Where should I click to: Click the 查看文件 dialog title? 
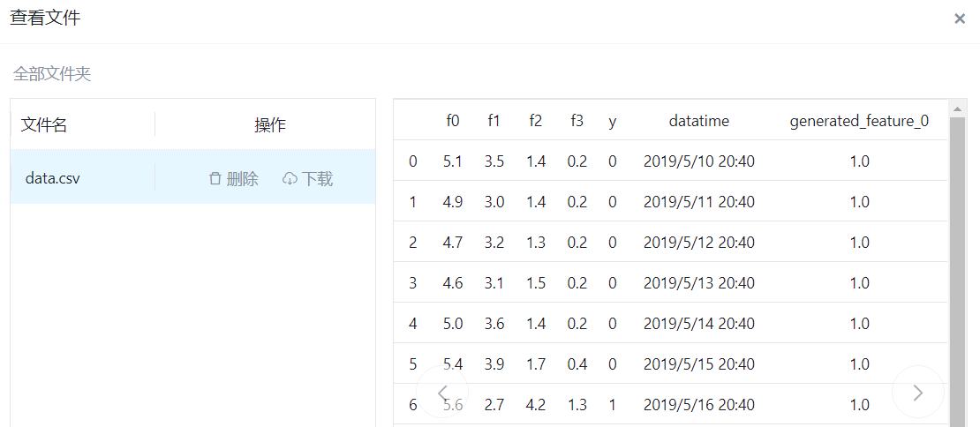[45, 18]
